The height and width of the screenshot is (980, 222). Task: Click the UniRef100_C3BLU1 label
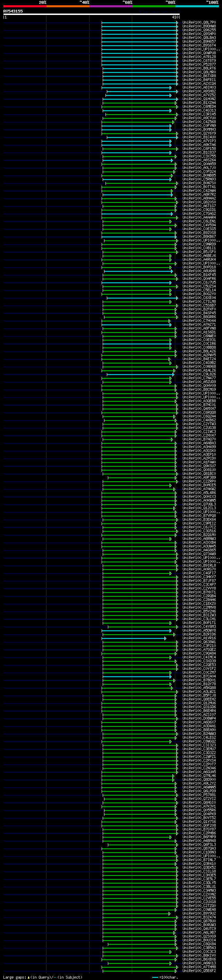coord(199,886)
